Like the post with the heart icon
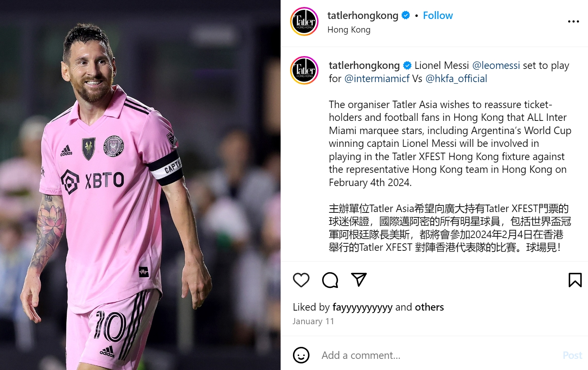Viewport: 588px width, 370px height. click(x=301, y=280)
